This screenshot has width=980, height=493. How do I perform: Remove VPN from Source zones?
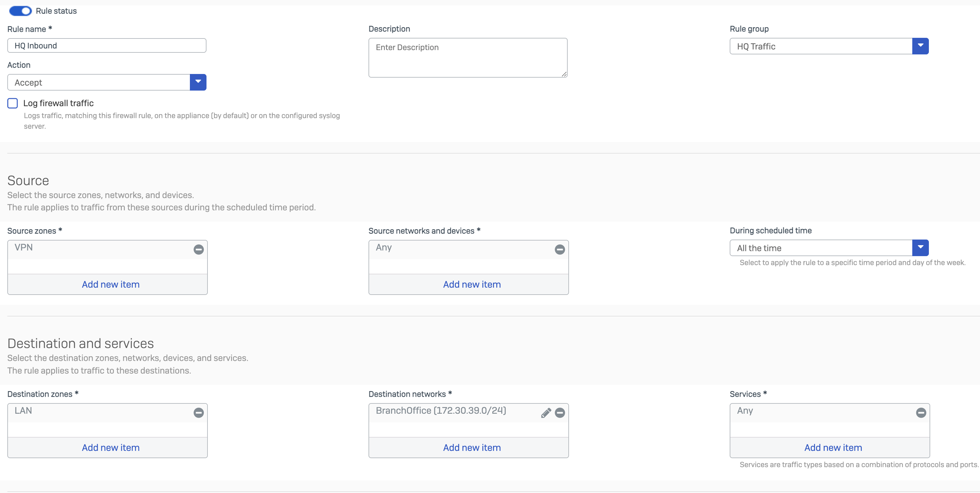(x=198, y=249)
